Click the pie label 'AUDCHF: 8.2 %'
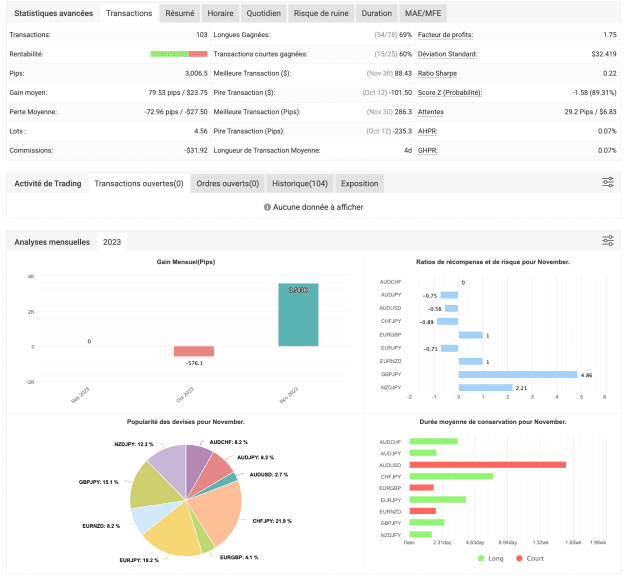Viewport: 625px width, 576px height. click(229, 442)
